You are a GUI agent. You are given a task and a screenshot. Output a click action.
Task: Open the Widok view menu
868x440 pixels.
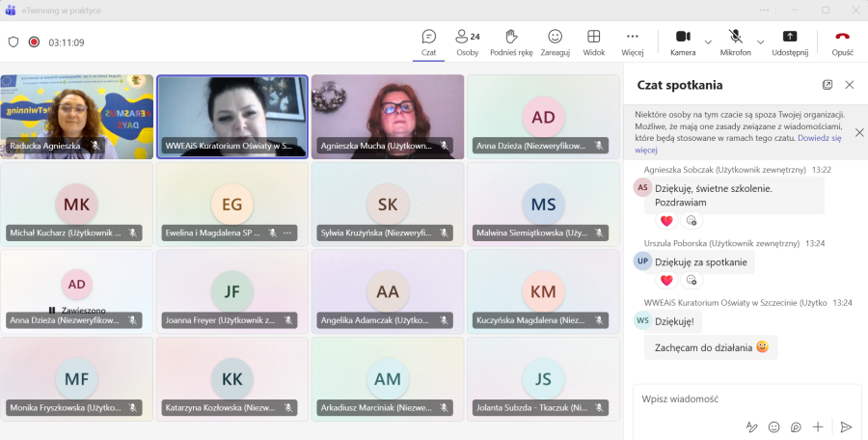coord(594,41)
